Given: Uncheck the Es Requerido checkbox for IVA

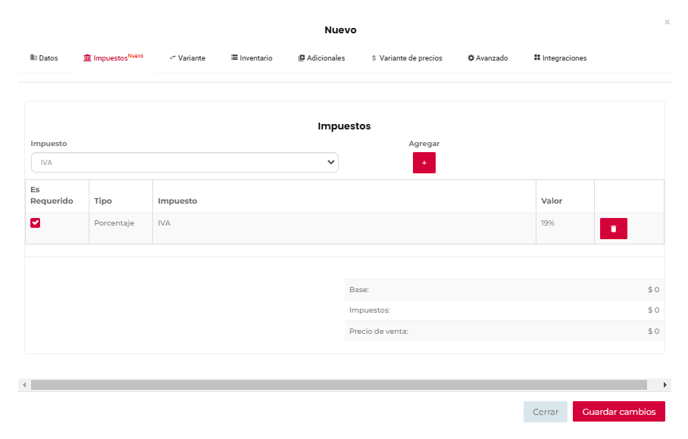Looking at the screenshot, I should tap(35, 223).
